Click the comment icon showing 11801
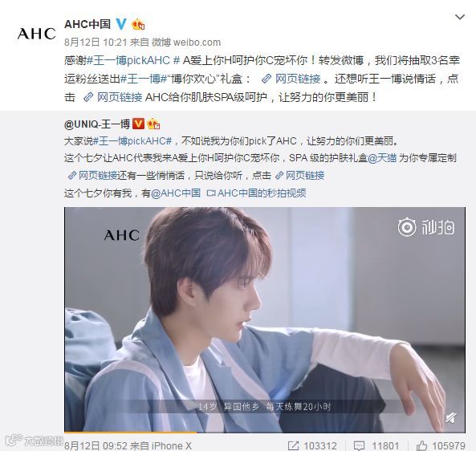The width and height of the screenshot is (476, 451). tap(359, 445)
